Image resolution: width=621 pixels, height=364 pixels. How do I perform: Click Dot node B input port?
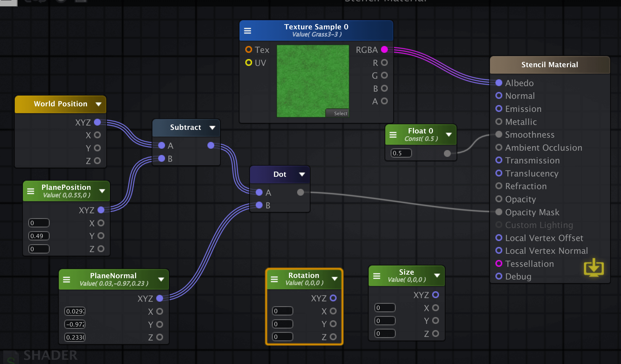pyautogui.click(x=259, y=205)
